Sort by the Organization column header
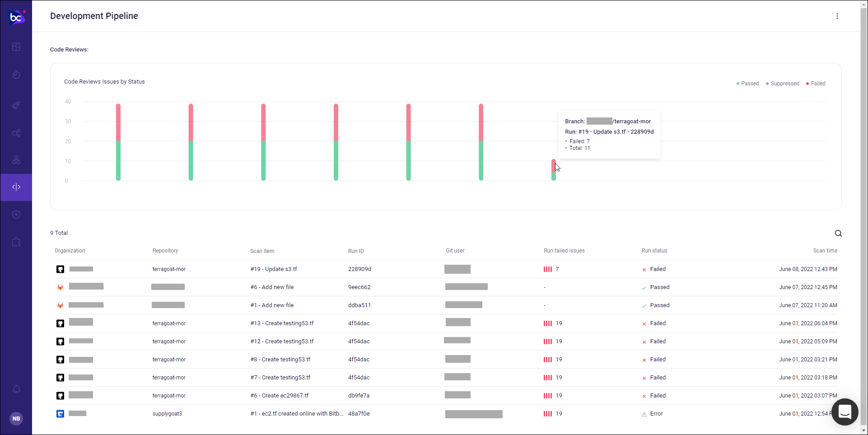This screenshot has height=435, width=868. (70, 251)
